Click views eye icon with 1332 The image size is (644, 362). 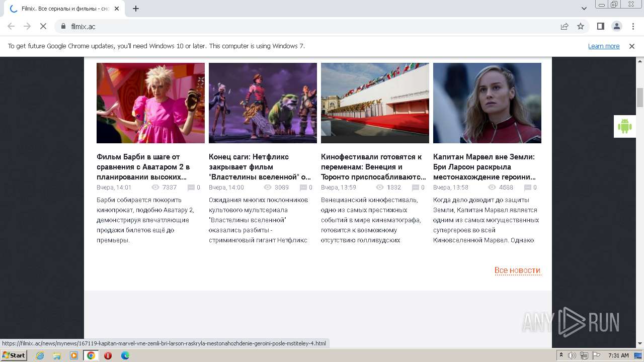coord(380,188)
